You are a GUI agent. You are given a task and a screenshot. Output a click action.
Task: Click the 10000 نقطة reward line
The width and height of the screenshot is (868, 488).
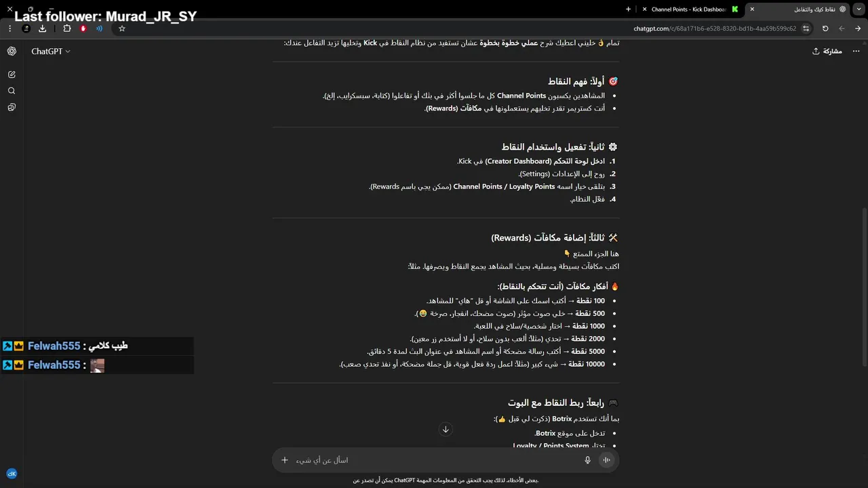tap(472, 365)
